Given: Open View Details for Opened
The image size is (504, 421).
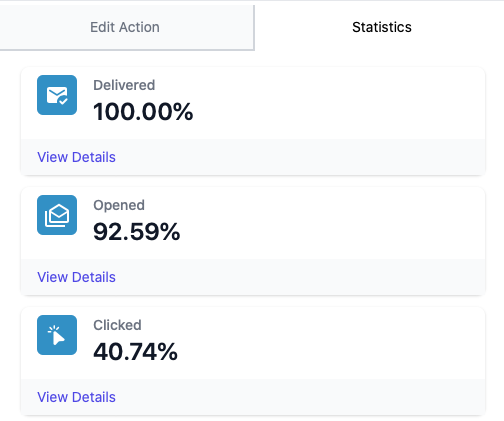Looking at the screenshot, I should (76, 277).
